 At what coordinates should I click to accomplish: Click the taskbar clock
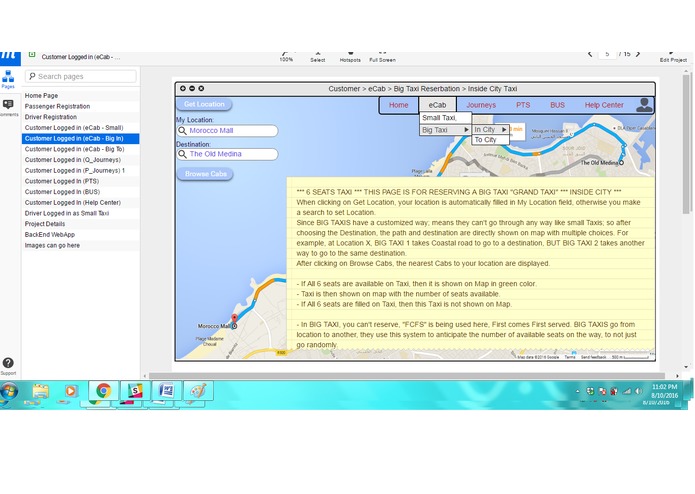tap(664, 391)
